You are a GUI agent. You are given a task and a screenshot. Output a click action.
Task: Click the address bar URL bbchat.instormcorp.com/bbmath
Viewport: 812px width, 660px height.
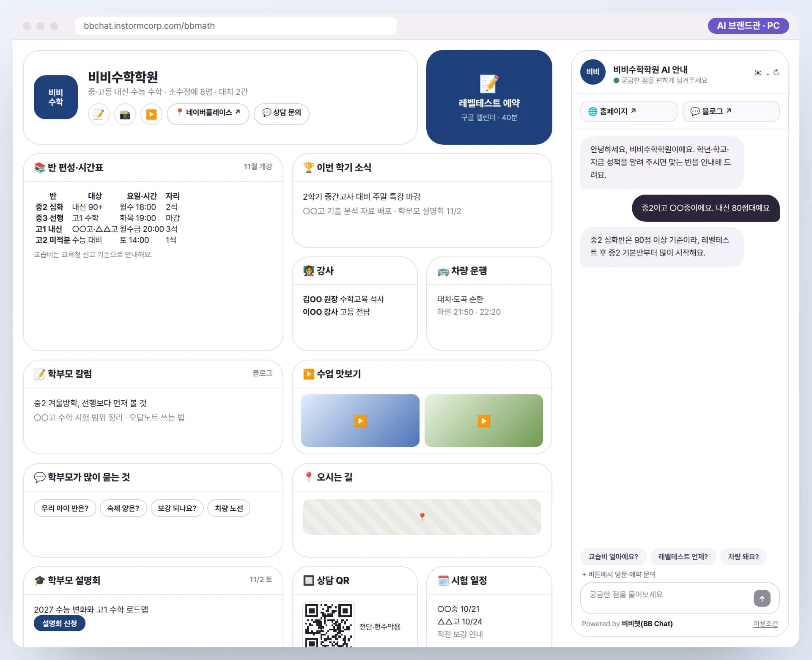pyautogui.click(x=236, y=26)
